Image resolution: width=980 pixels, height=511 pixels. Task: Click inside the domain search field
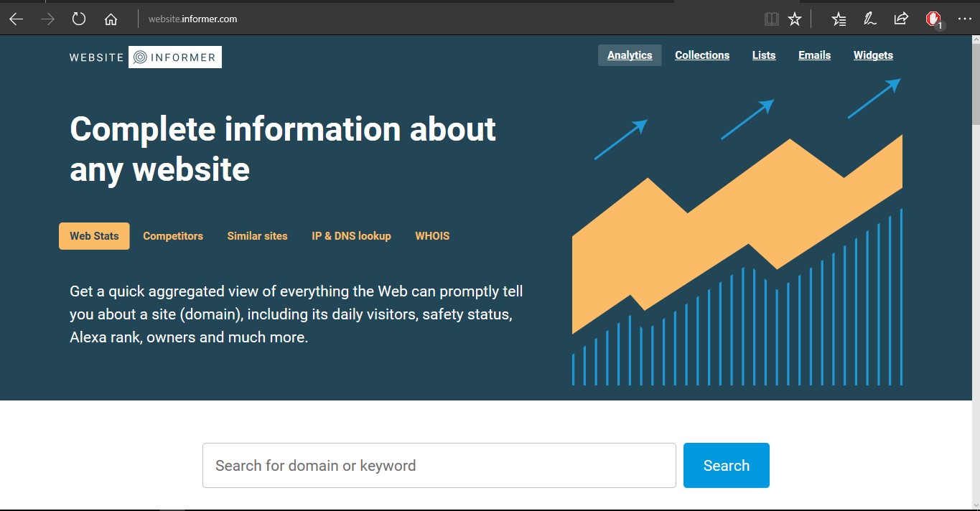[x=439, y=465]
